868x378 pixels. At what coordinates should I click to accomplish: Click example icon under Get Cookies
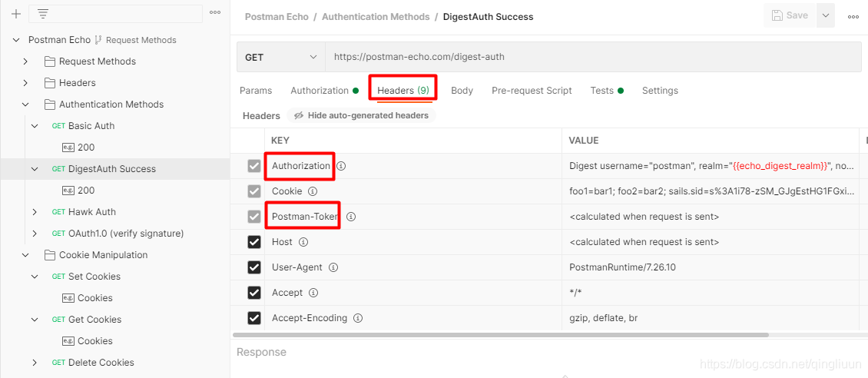click(68, 341)
